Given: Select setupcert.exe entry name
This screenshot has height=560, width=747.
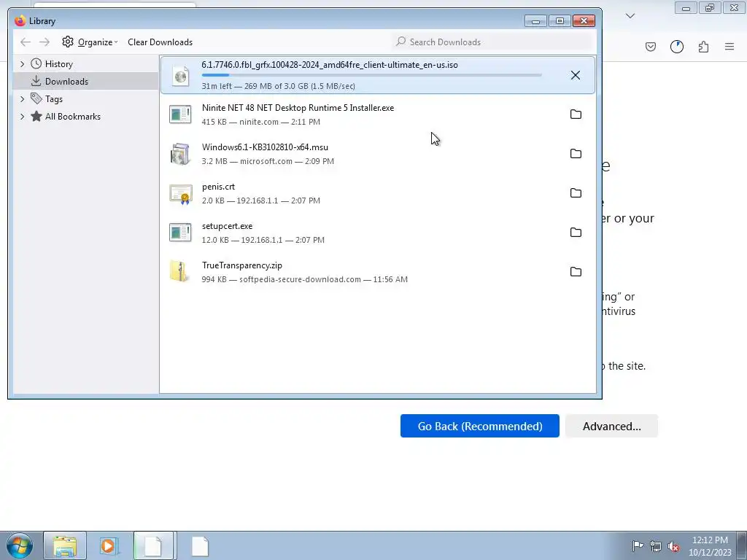Looking at the screenshot, I should [x=228, y=226].
